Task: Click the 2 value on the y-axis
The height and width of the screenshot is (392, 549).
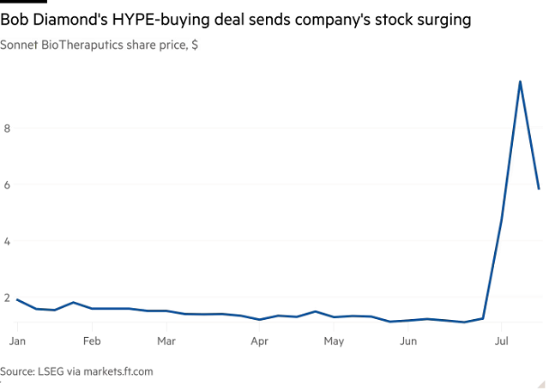Action: (8, 298)
